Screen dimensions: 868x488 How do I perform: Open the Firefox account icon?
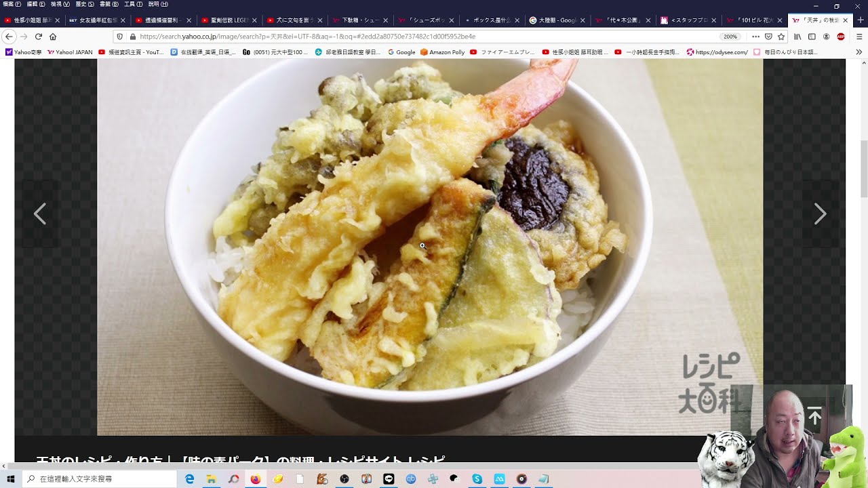(x=826, y=37)
